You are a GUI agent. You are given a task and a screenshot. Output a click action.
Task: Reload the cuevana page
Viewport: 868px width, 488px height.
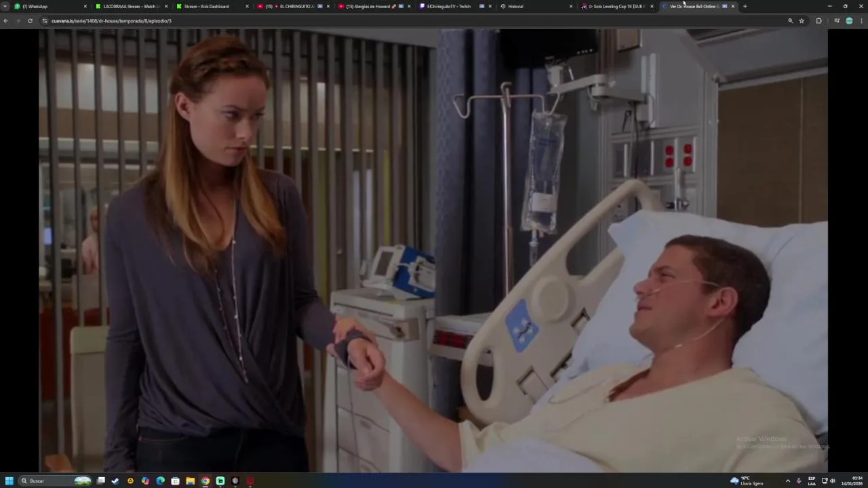point(30,21)
